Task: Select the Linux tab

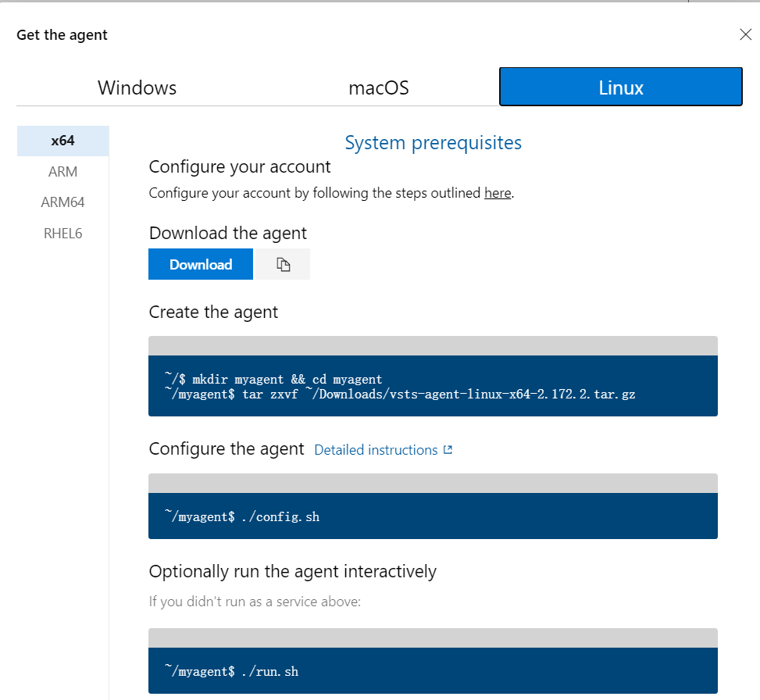Action: [620, 87]
